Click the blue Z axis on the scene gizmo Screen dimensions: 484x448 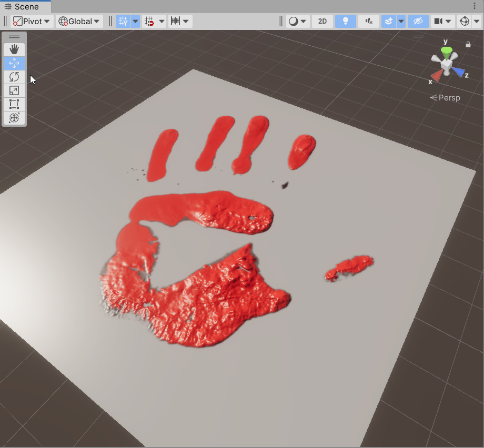click(x=458, y=72)
